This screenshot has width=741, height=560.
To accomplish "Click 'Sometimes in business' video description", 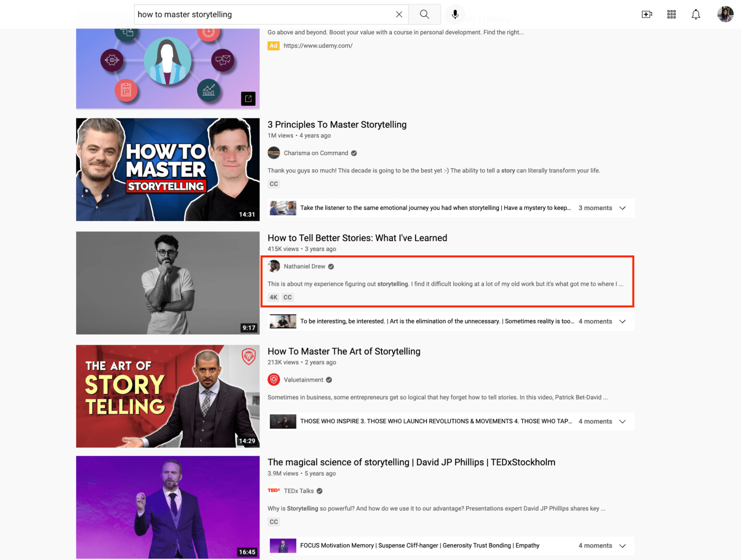I will 437,397.
